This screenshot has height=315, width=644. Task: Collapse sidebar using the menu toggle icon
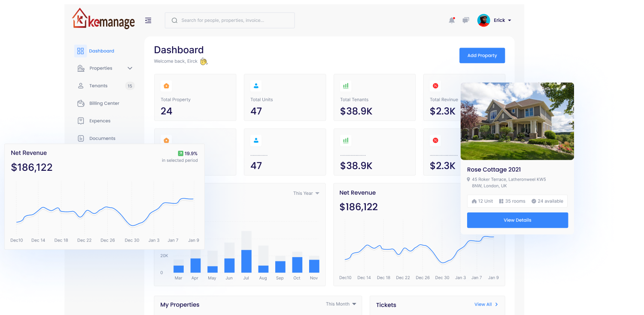point(148,20)
